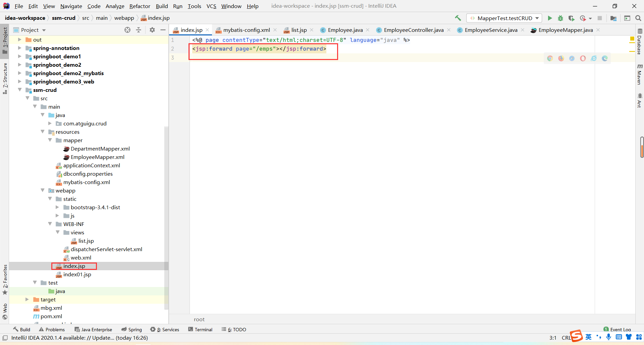Screen dimensions: 644x345
Task: Start debugging with the bug icon
Action: click(x=560, y=18)
